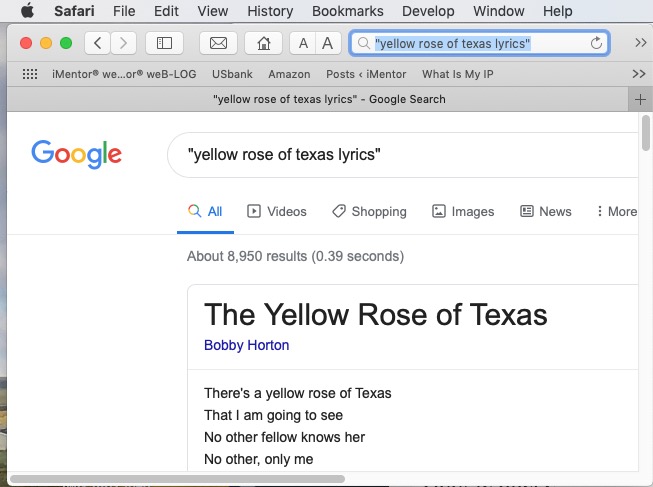Open iMentor weB-LOG bookmark
This screenshot has height=487, width=653.
coord(124,74)
